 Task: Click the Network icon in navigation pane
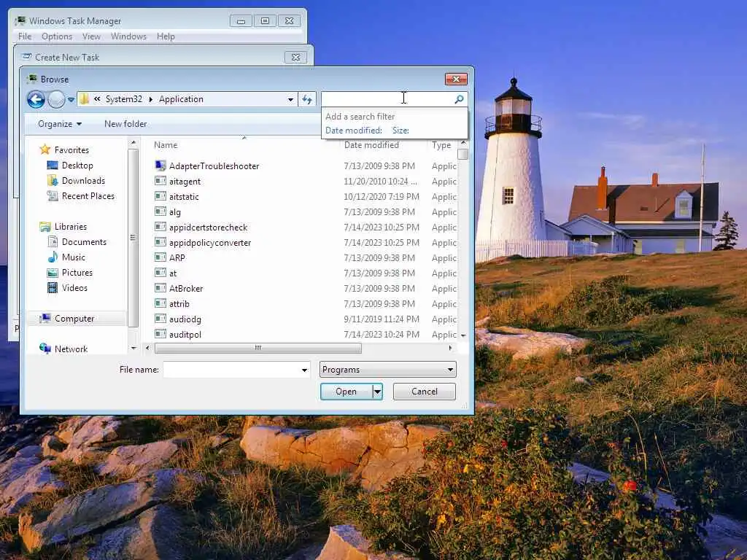(45, 349)
